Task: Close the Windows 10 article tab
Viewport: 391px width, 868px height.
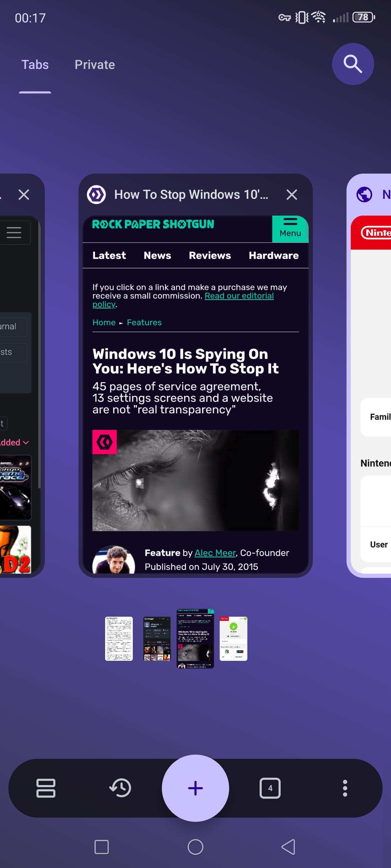Action: (x=291, y=195)
